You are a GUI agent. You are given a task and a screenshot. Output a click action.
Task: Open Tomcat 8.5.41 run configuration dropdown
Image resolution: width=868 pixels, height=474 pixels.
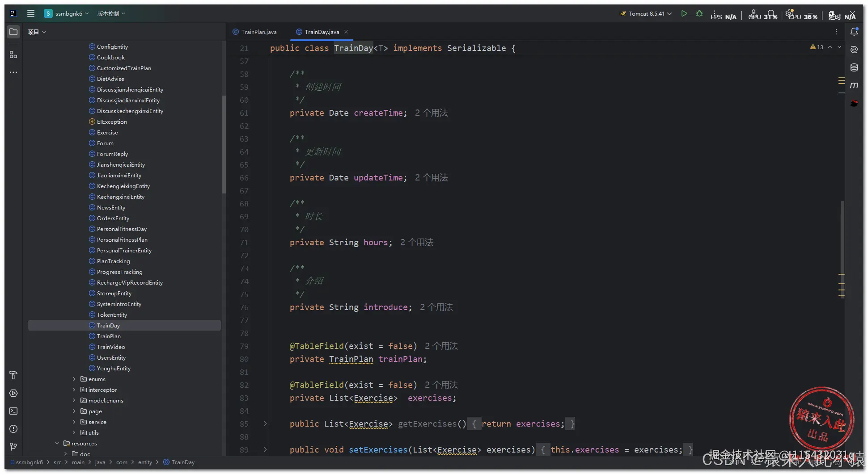[645, 13]
